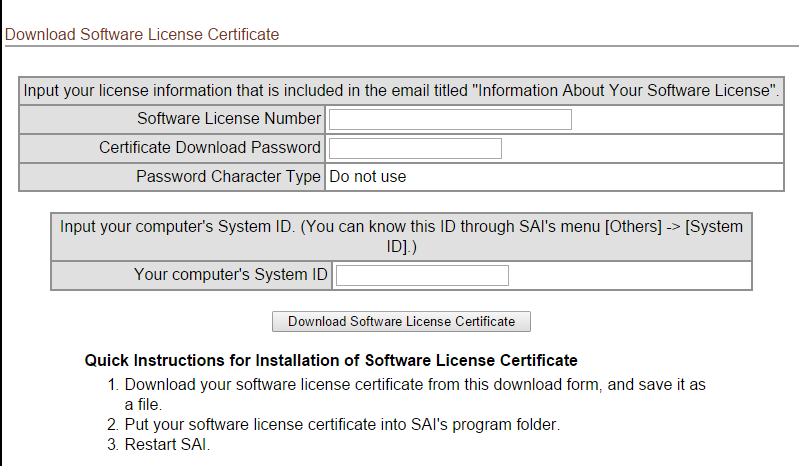Click the "Software License Number" label
Image resolution: width=802 pixels, height=466 pixels.
229,119
